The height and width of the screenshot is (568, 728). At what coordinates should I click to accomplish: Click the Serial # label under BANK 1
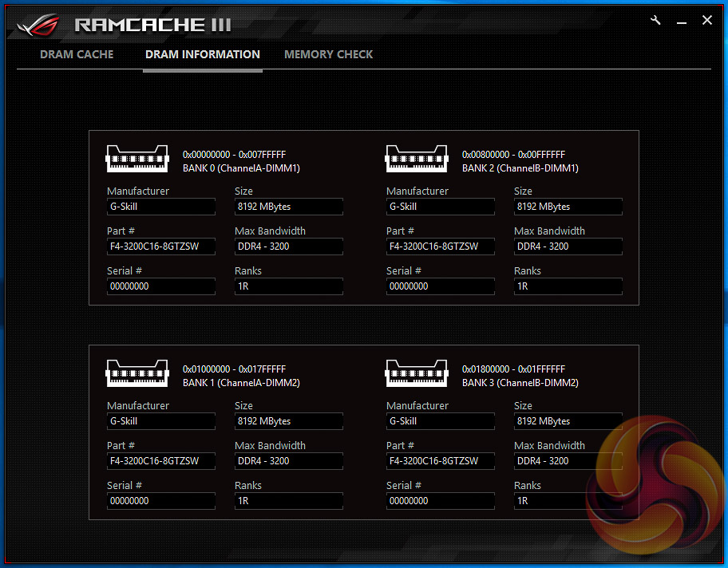pos(124,485)
